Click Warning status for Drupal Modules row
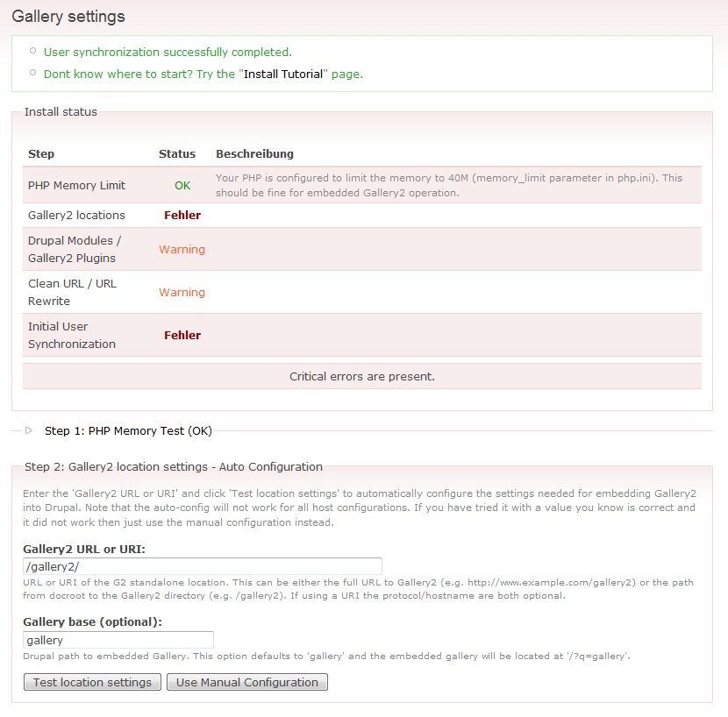 182,250
